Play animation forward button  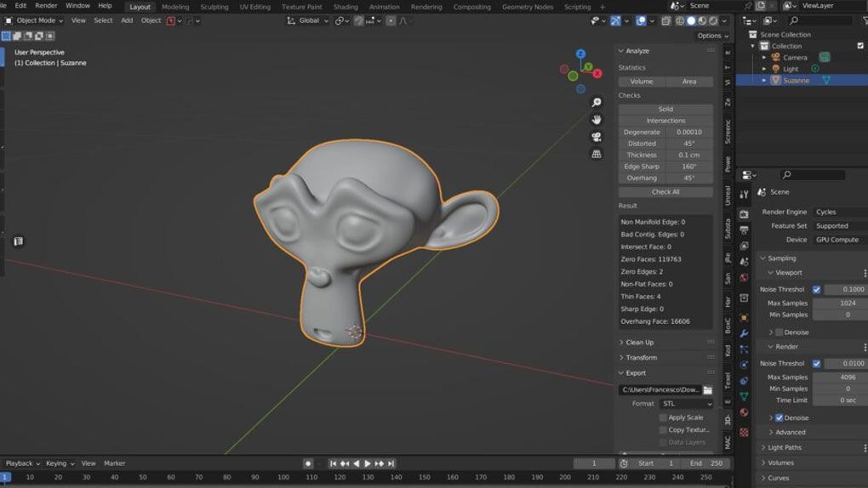(x=368, y=463)
